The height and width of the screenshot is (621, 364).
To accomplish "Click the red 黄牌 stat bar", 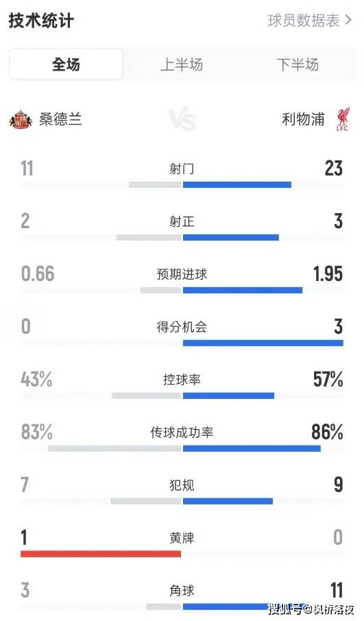I will tap(101, 554).
